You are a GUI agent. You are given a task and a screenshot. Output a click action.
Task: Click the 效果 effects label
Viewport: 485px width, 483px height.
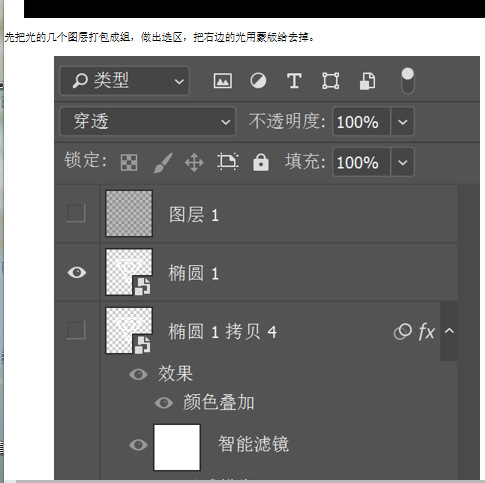click(x=175, y=374)
